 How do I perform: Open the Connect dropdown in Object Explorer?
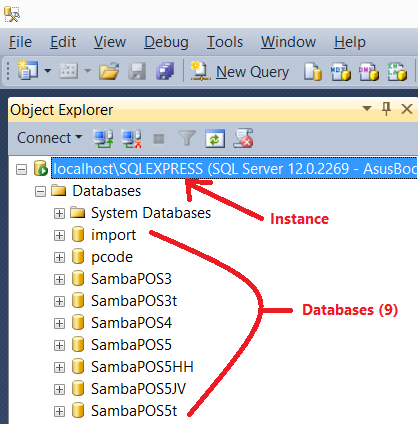click(x=49, y=138)
